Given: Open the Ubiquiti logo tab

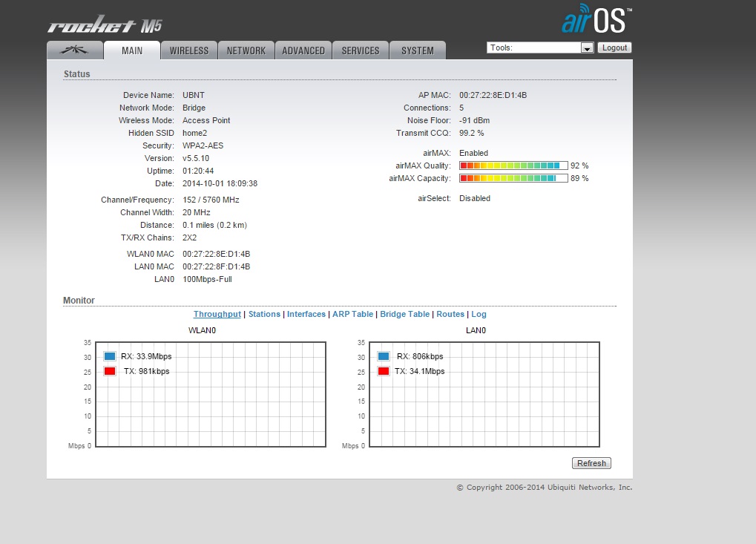Looking at the screenshot, I should point(75,50).
